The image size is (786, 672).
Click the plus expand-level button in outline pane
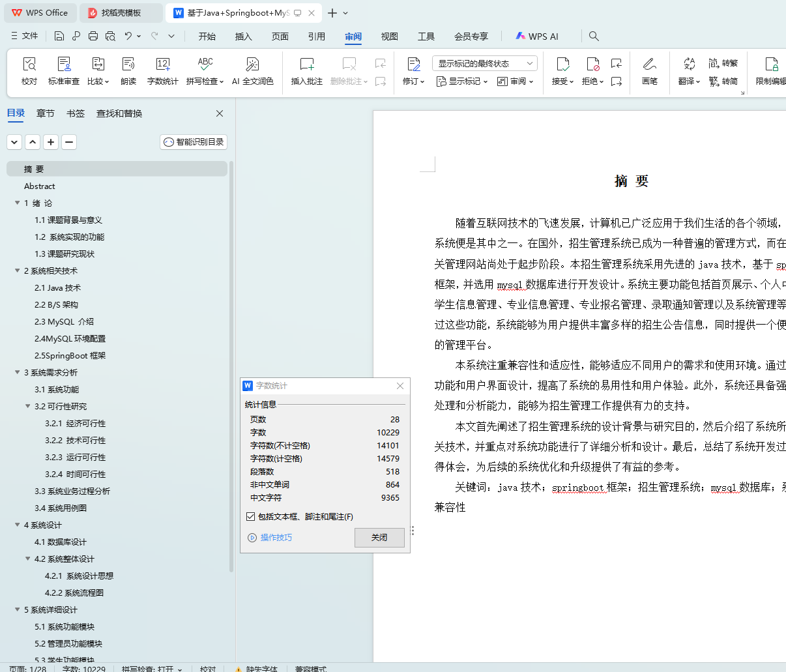(x=51, y=141)
